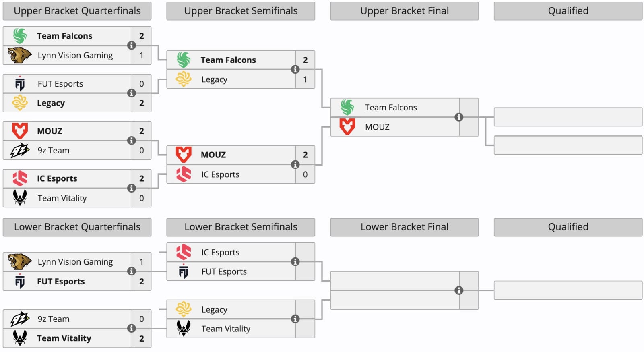Image resolution: width=644 pixels, height=352 pixels.
Task: Click Team Vitality logo in Lower Bracket Semifinals
Action: point(184,329)
